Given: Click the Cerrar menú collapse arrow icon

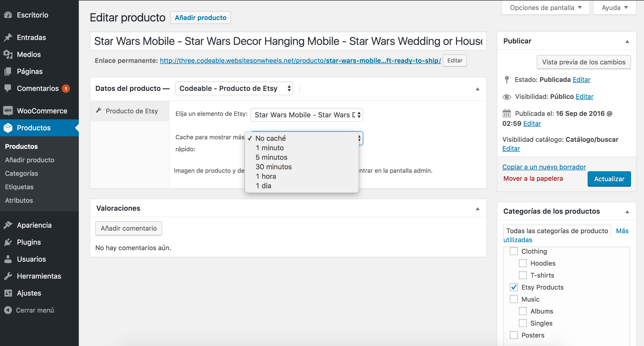Looking at the screenshot, I should (x=8, y=310).
